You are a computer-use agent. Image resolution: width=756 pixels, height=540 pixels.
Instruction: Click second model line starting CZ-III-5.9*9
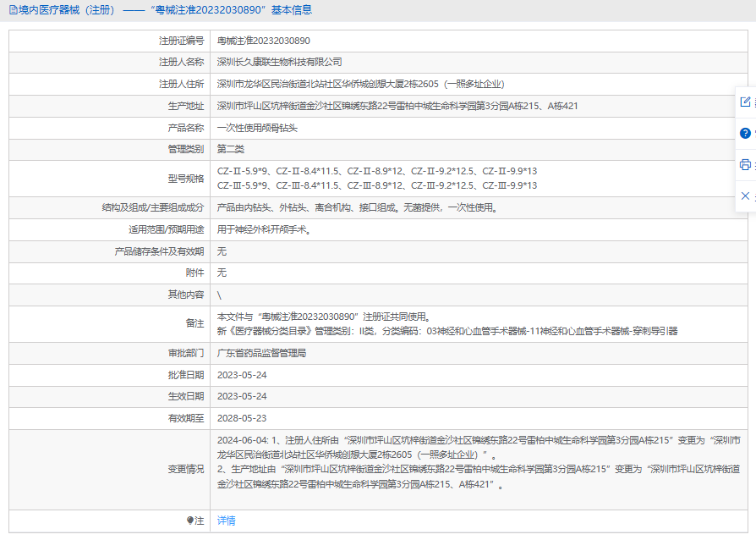pyautogui.click(x=377, y=185)
